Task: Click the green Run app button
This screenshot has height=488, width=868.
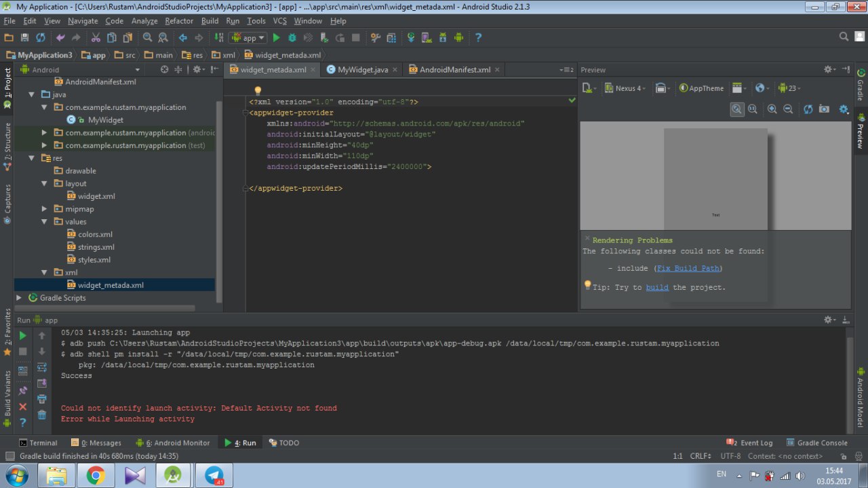Action: (x=276, y=38)
